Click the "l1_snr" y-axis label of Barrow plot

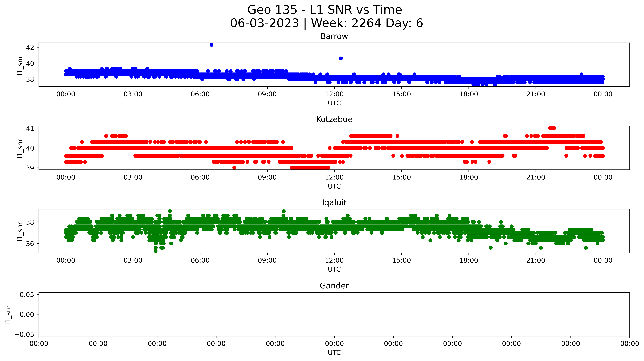[x=20, y=65]
